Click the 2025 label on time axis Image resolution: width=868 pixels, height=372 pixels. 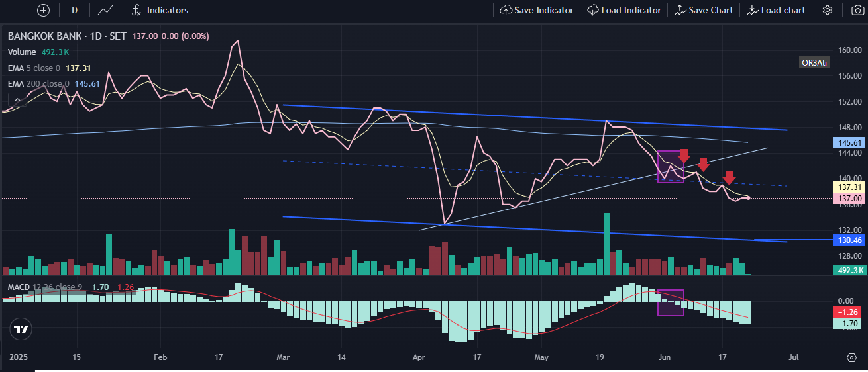pos(20,357)
